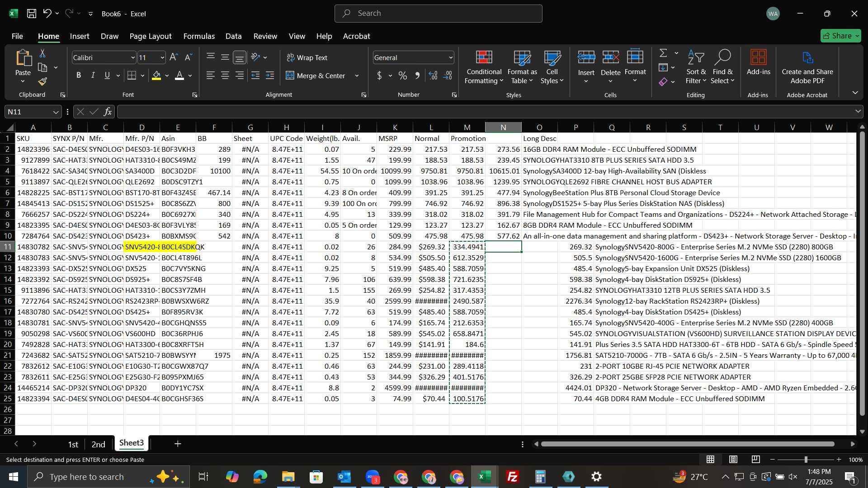Toggle Top Align
Image resolution: width=868 pixels, height=488 pixels.
[211, 57]
